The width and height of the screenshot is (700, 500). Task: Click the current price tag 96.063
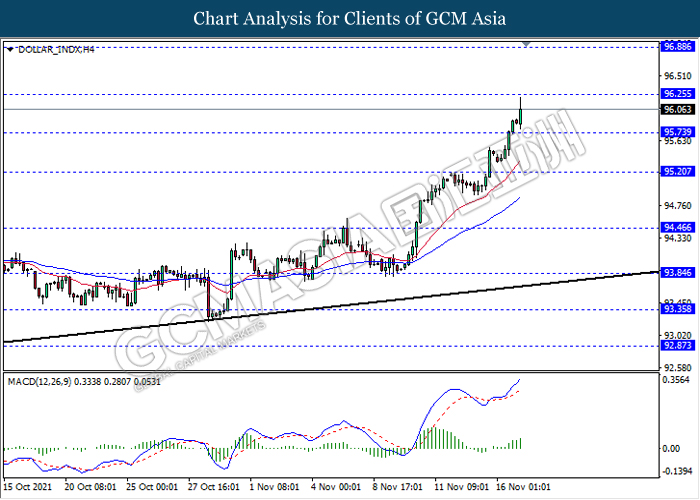pyautogui.click(x=677, y=109)
